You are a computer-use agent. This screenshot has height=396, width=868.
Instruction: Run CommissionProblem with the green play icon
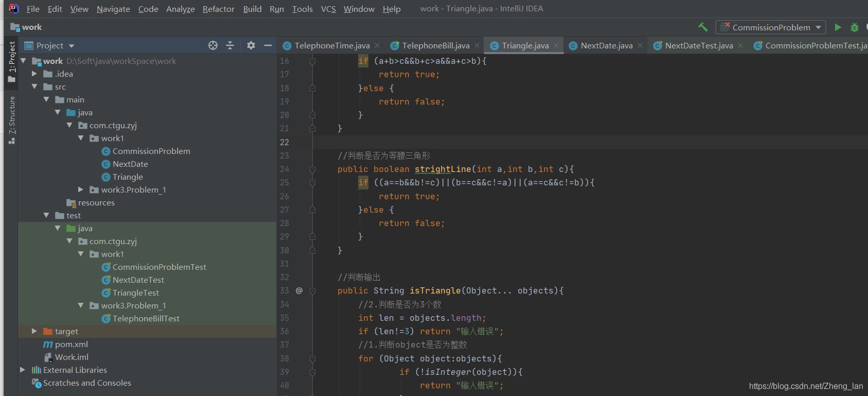pos(838,27)
